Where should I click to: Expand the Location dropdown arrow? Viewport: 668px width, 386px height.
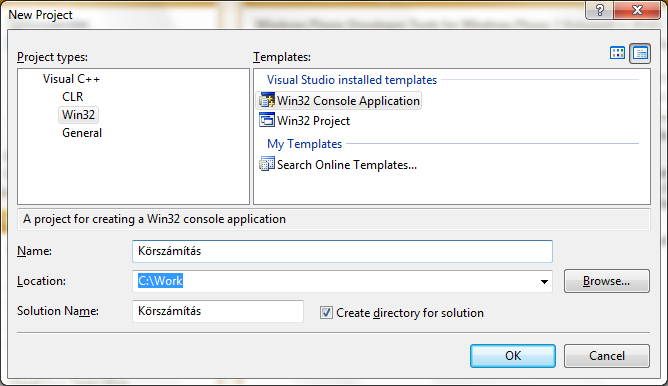[544, 282]
